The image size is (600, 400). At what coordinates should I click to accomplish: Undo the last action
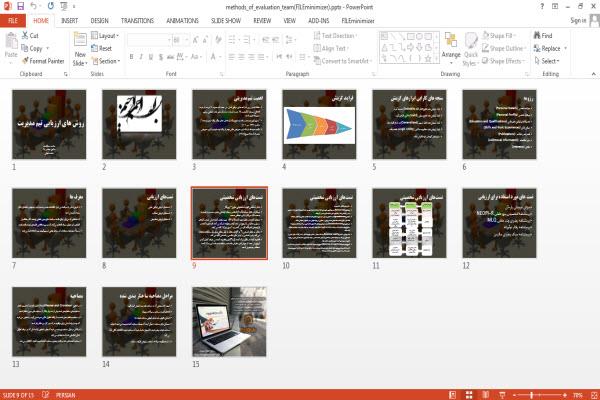pyautogui.click(x=34, y=7)
